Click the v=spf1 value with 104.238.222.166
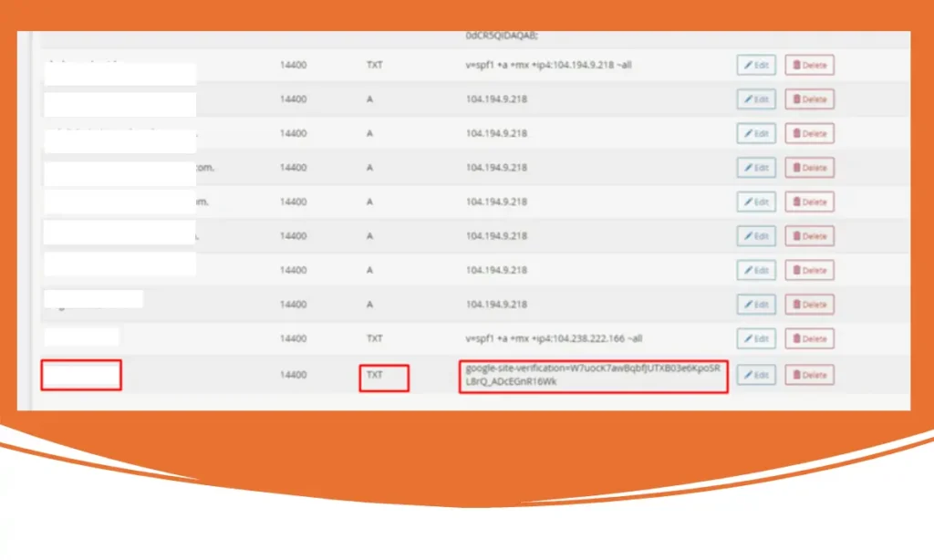The height and width of the screenshot is (560, 934). point(554,338)
